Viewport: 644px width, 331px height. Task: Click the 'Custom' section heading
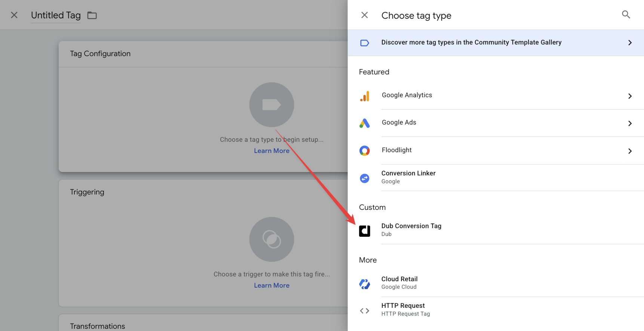pyautogui.click(x=372, y=207)
